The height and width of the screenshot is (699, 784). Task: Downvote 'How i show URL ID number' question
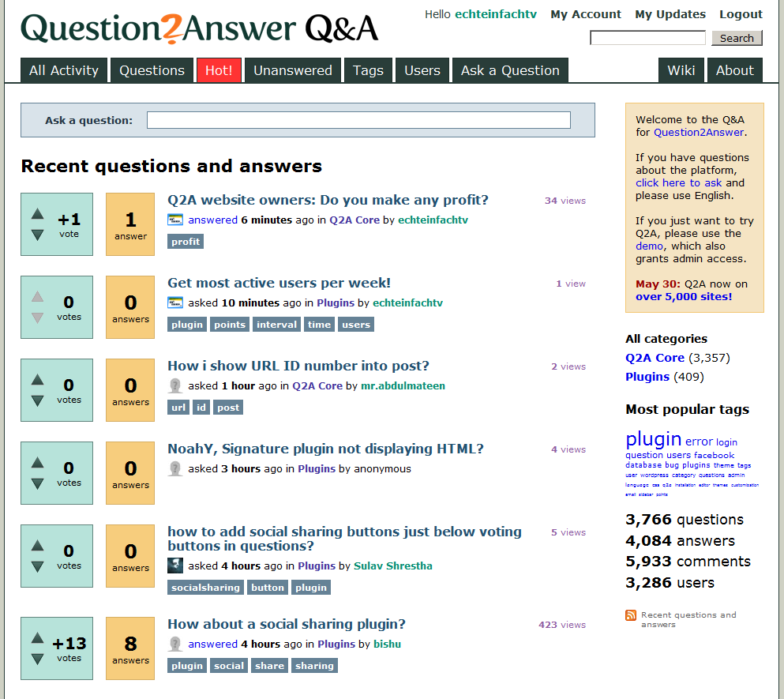tap(37, 401)
